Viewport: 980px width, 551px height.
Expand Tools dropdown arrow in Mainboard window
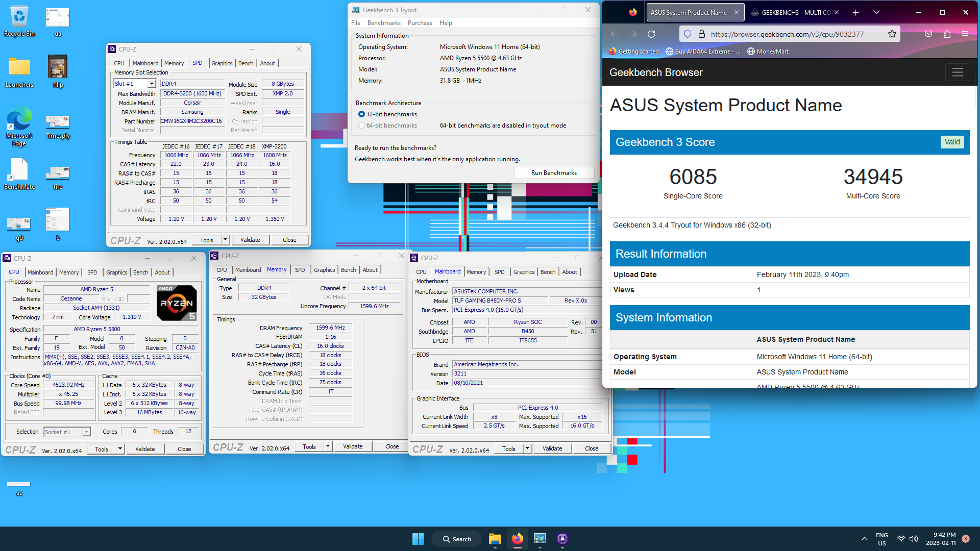[527, 448]
